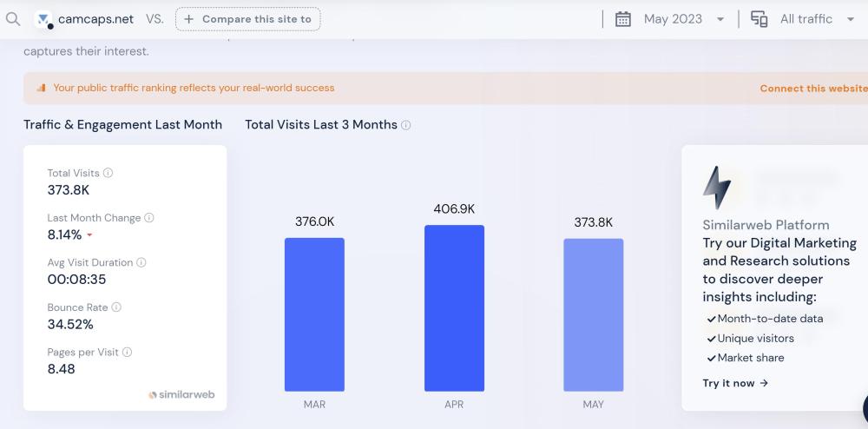Click the Connect this website link
The width and height of the screenshot is (868, 429).
coord(812,89)
